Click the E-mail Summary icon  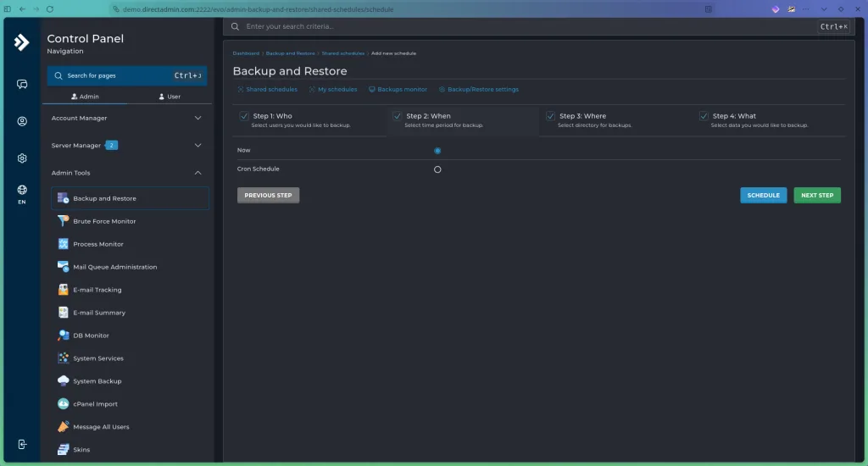pyautogui.click(x=63, y=312)
